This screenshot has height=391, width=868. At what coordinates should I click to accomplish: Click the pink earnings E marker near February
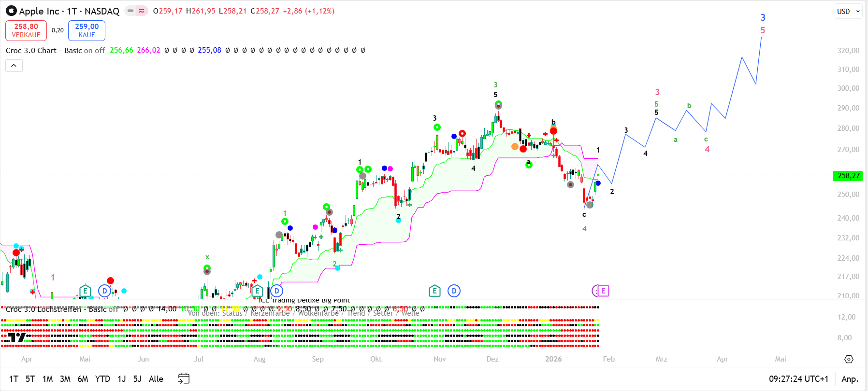click(x=603, y=291)
